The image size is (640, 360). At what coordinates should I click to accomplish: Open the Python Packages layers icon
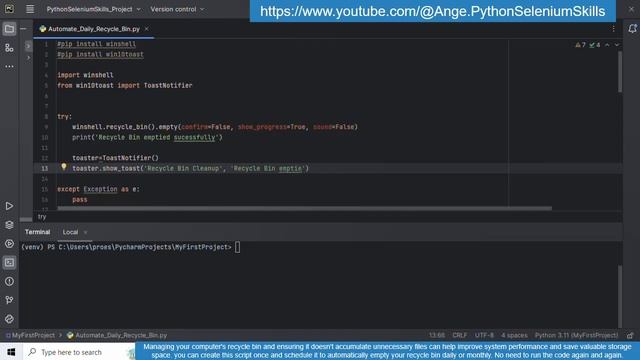click(9, 225)
